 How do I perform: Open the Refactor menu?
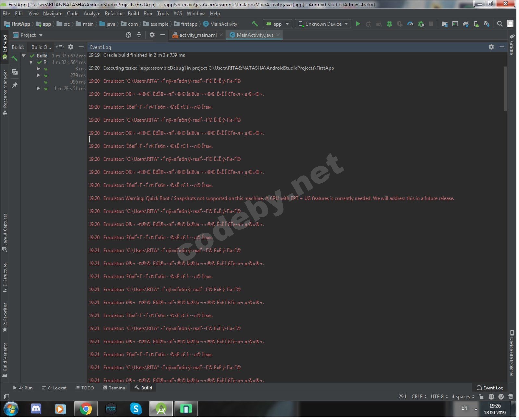click(x=114, y=13)
